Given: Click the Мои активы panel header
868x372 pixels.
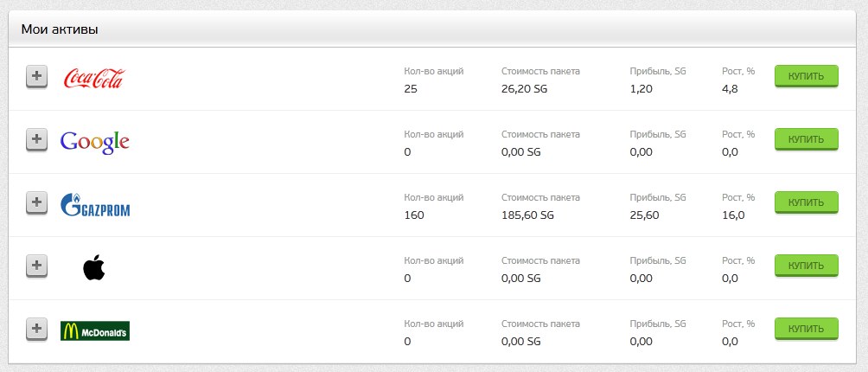Looking at the screenshot, I should 433,29.
